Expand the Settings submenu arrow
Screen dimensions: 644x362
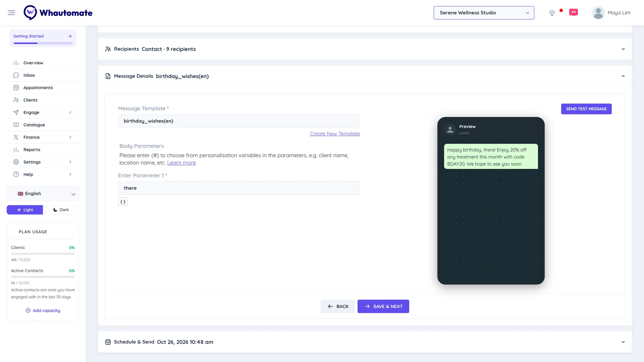70,162
